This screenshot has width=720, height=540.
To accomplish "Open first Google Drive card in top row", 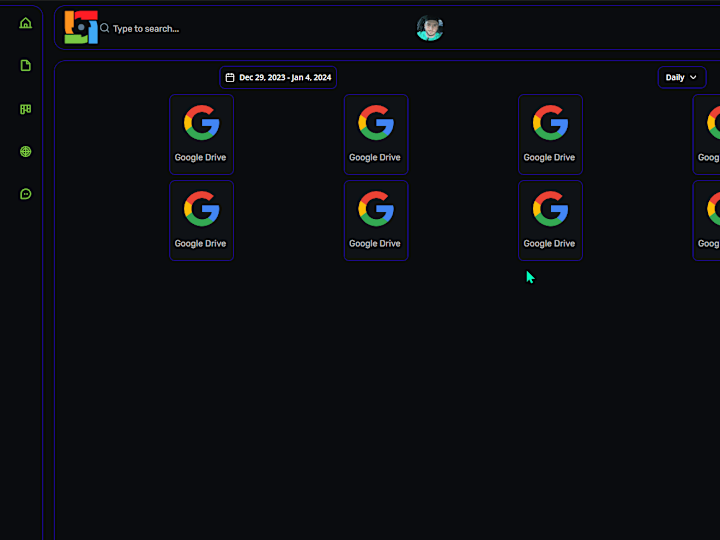I will click(x=202, y=135).
